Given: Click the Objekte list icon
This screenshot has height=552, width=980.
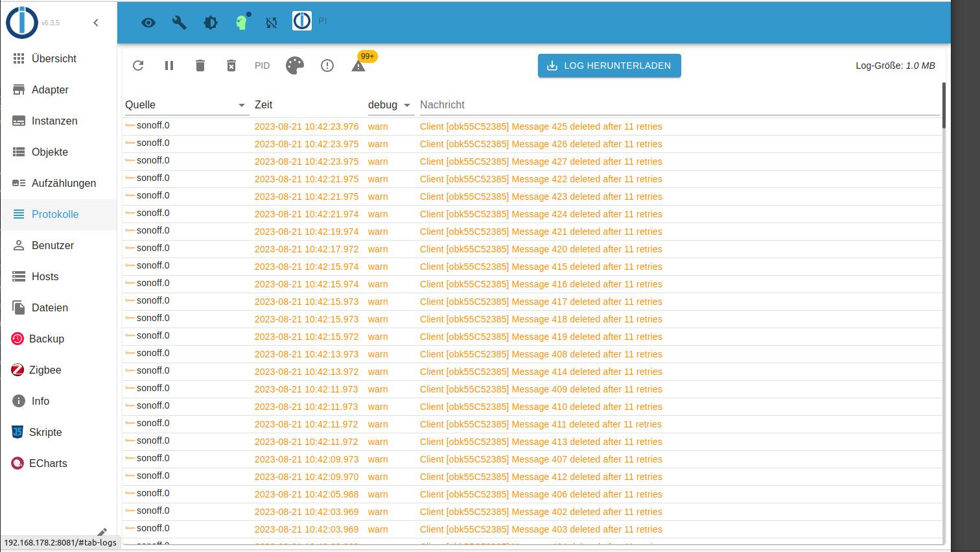Looking at the screenshot, I should pyautogui.click(x=19, y=152).
